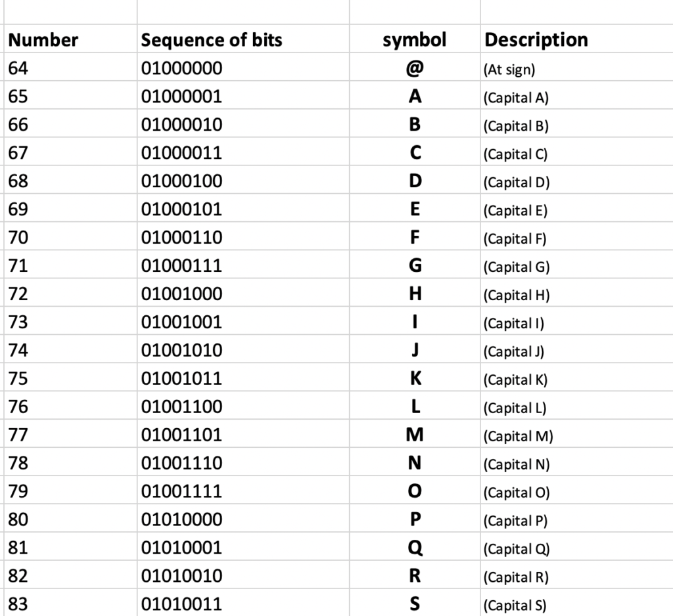This screenshot has height=616, width=673.
Task: Click the '(Capital Q)' description cell
Action: 517,549
